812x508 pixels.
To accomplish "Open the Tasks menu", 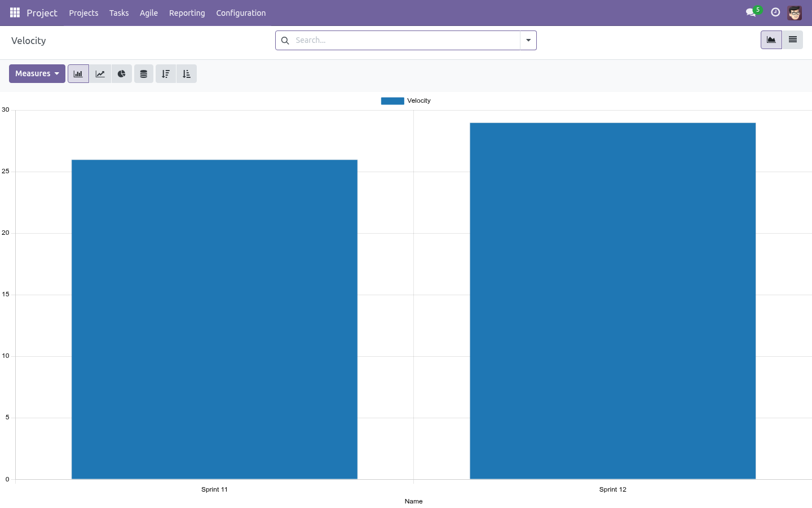I will coord(119,13).
